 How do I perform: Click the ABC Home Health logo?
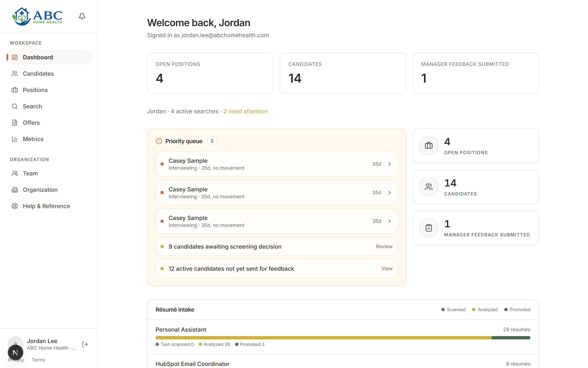(x=37, y=16)
